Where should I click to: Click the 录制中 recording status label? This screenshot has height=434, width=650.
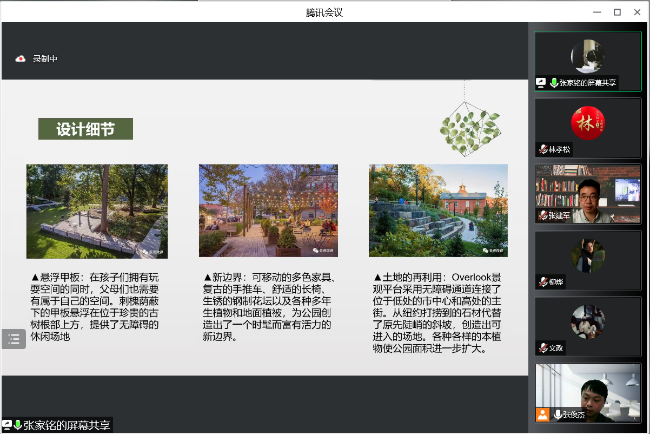[45, 59]
